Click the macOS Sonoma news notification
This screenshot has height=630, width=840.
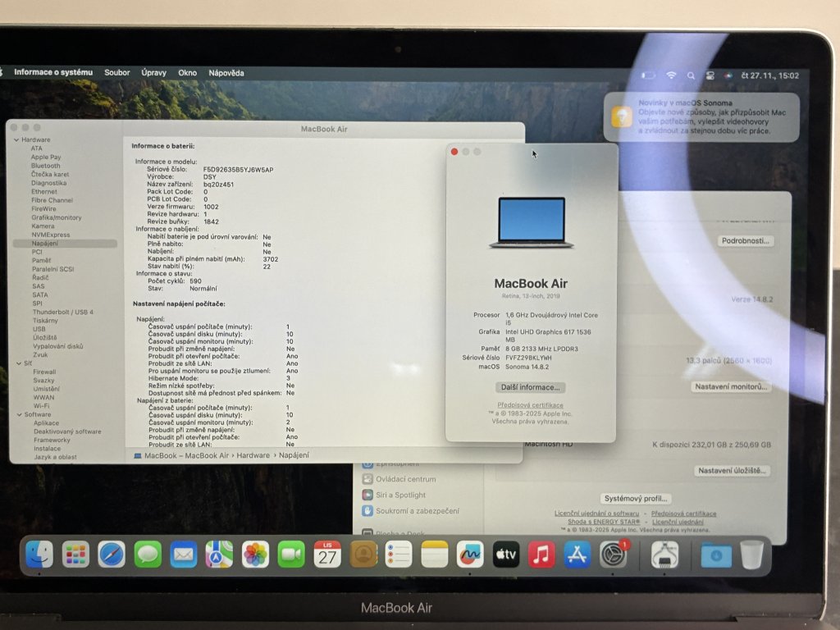[701, 116]
